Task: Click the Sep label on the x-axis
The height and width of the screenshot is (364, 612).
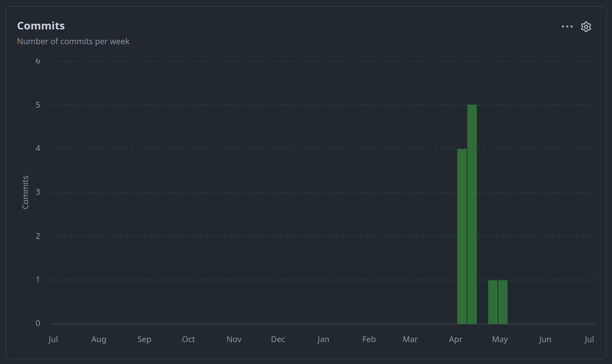Action: (144, 339)
